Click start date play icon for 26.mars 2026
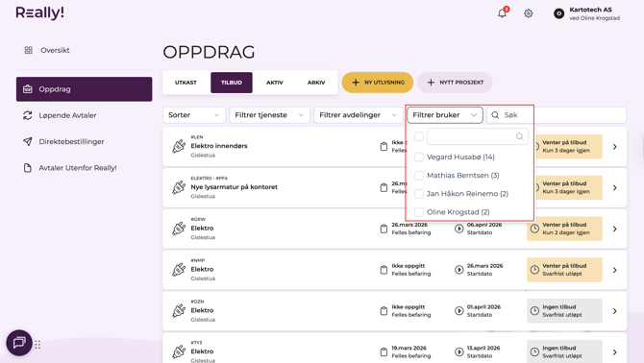644x363 pixels. 459,270
